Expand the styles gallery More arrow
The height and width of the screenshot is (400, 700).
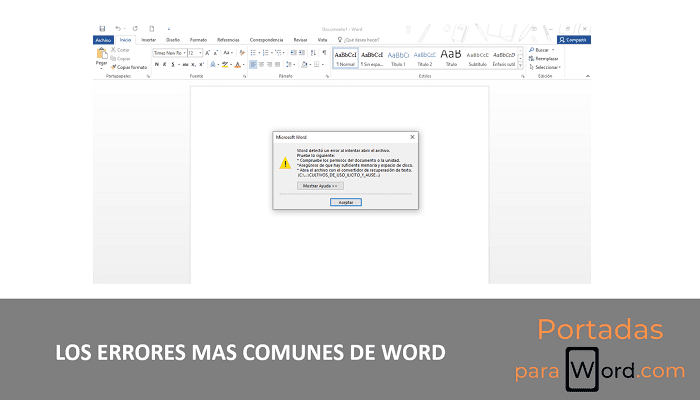pos(521,66)
